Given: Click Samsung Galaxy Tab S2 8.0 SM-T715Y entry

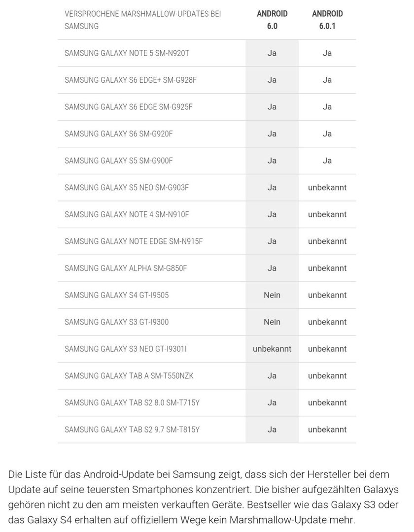Looking at the screenshot, I should (x=132, y=402).
